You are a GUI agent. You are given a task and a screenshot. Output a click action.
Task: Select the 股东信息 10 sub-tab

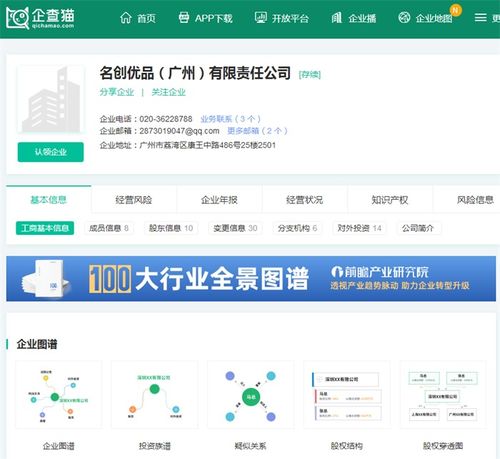171,228
